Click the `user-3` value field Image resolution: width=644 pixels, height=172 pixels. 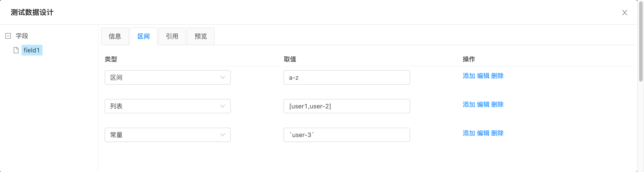click(x=347, y=135)
